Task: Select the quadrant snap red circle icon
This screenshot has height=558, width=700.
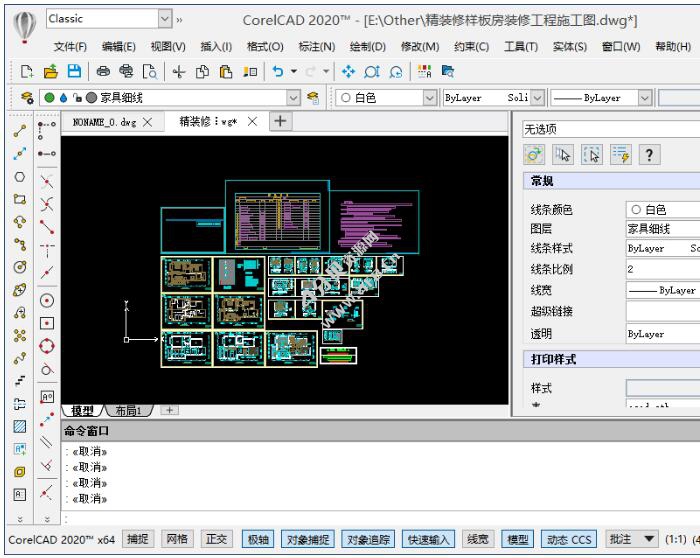Action: (x=47, y=346)
